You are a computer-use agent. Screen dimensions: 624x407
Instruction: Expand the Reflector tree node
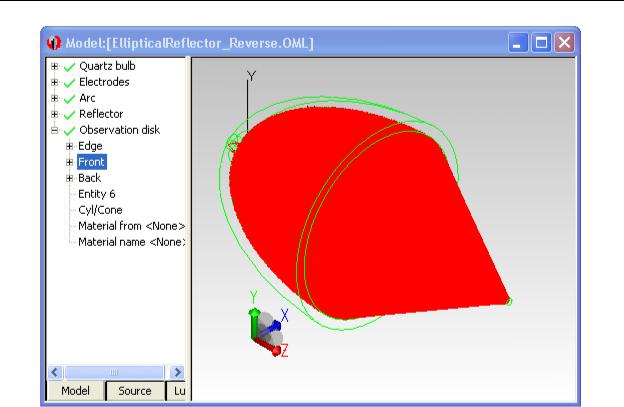[55, 114]
